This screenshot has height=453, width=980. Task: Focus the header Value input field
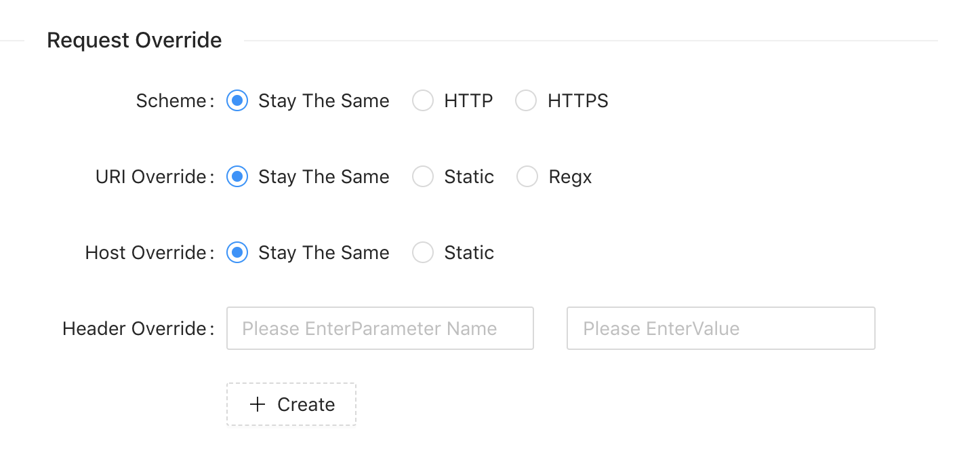point(720,329)
